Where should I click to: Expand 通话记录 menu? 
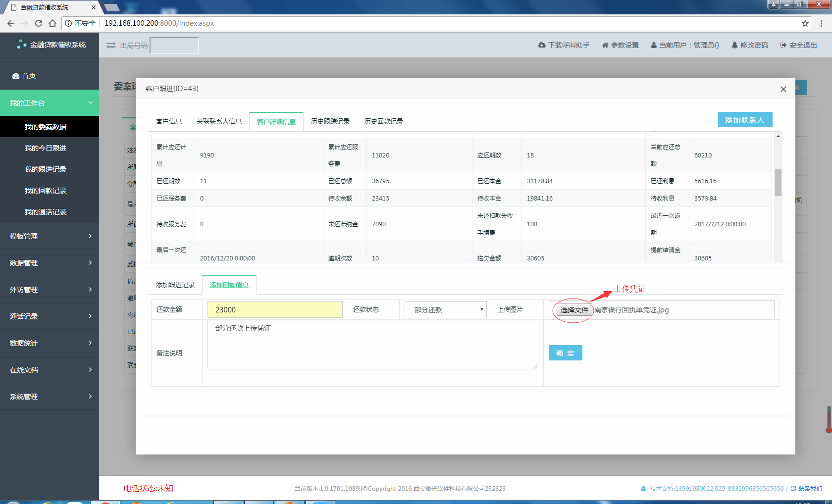pos(50,316)
